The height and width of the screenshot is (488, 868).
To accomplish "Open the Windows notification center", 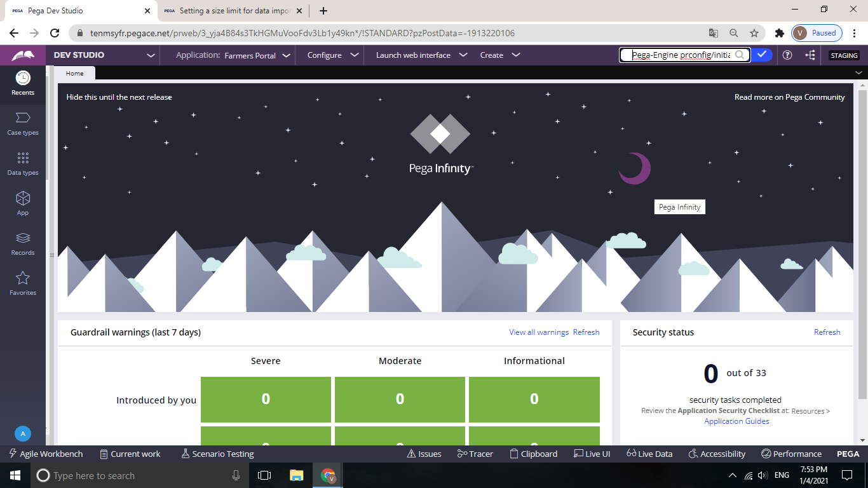I will [846, 475].
